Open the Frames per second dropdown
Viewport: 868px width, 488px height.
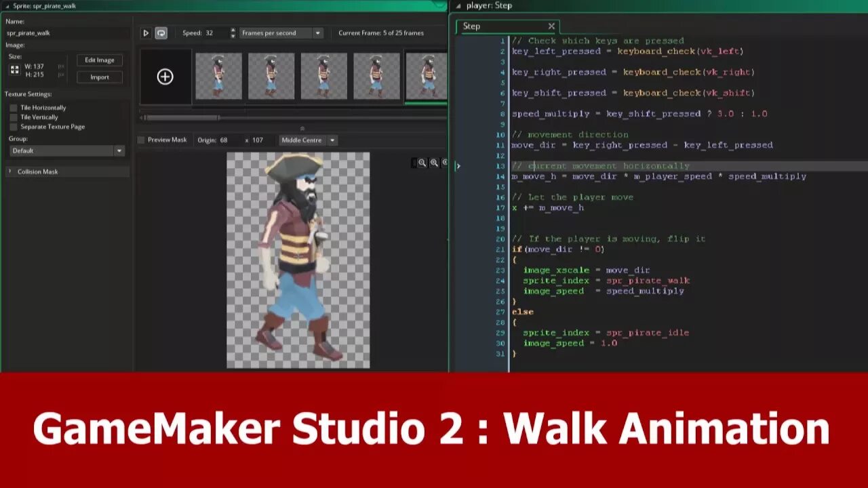[281, 33]
